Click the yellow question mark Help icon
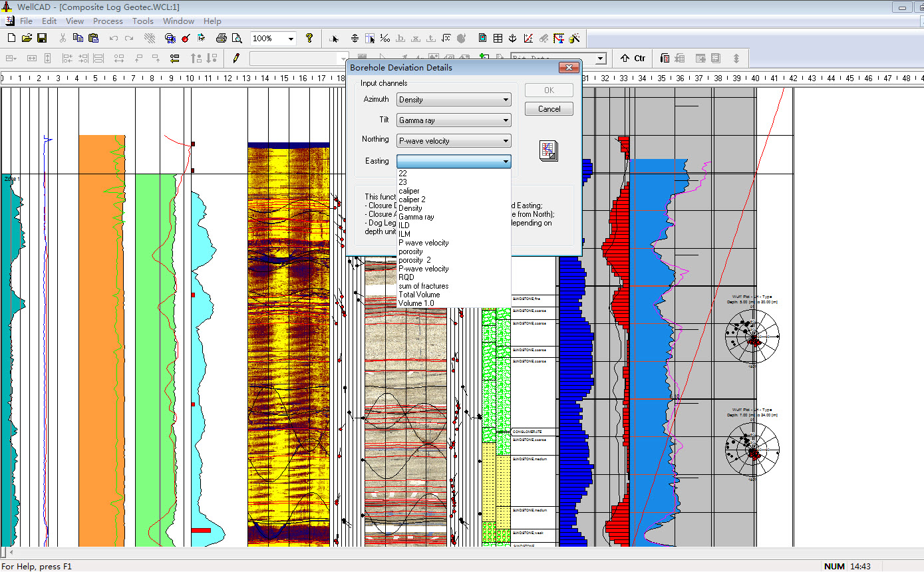This screenshot has width=924, height=572. coord(309,38)
